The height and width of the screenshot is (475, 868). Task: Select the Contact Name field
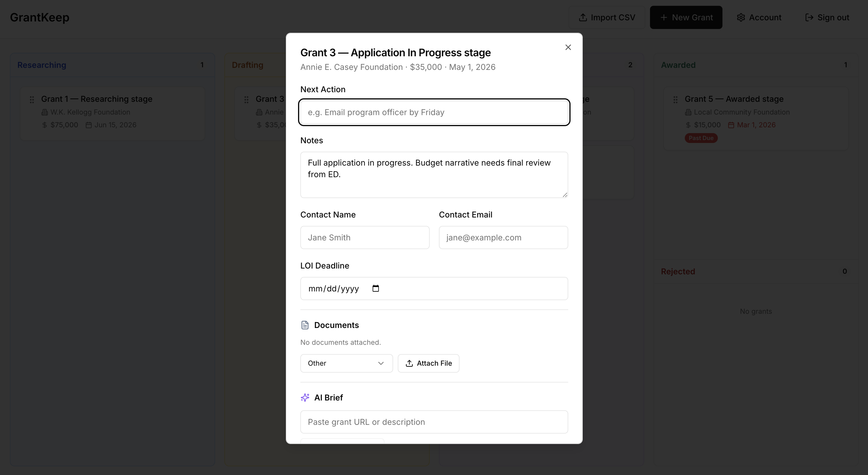365,237
